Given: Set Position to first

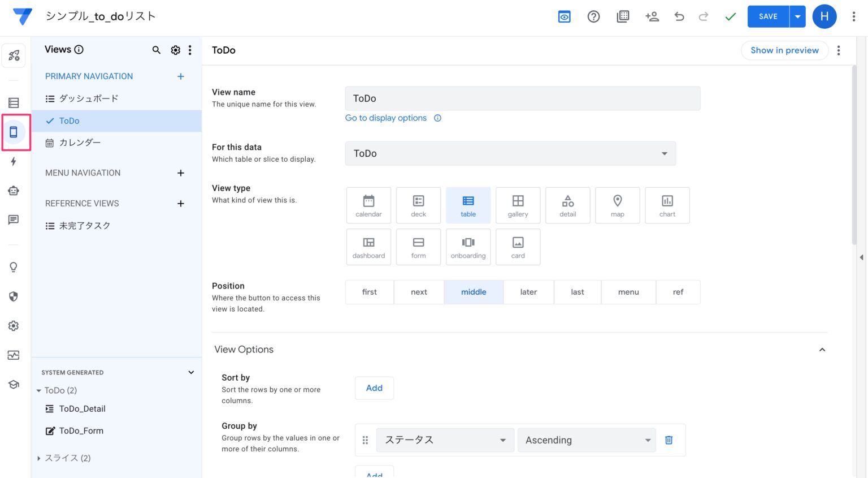Looking at the screenshot, I should pos(369,292).
